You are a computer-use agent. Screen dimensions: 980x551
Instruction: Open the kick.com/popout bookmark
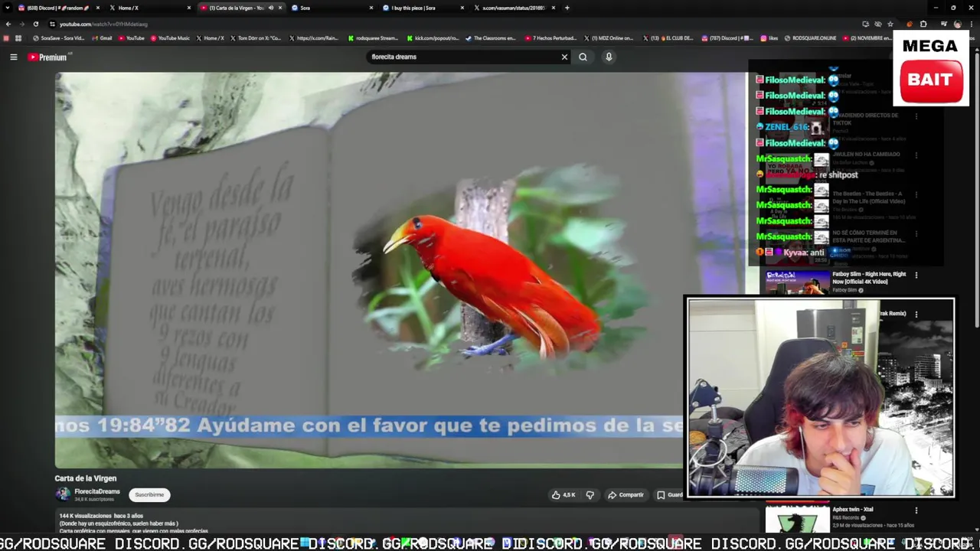pos(433,37)
